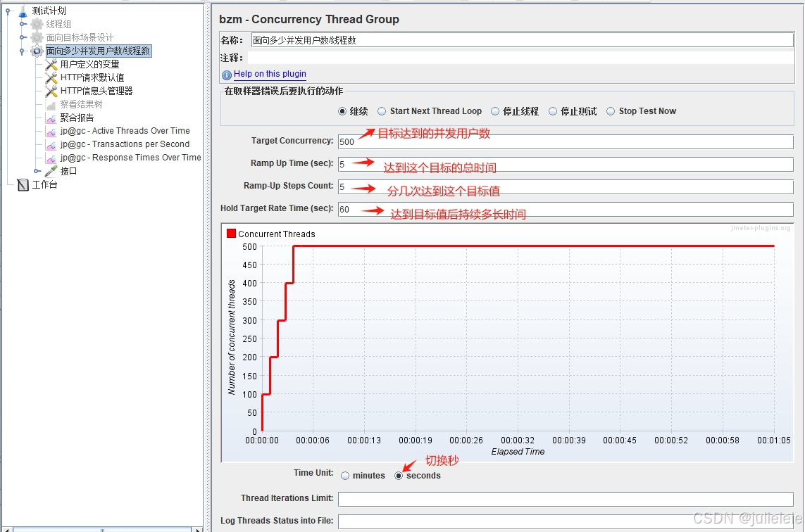Select 工作台 tree item
This screenshot has height=532, width=805.
tap(44, 184)
